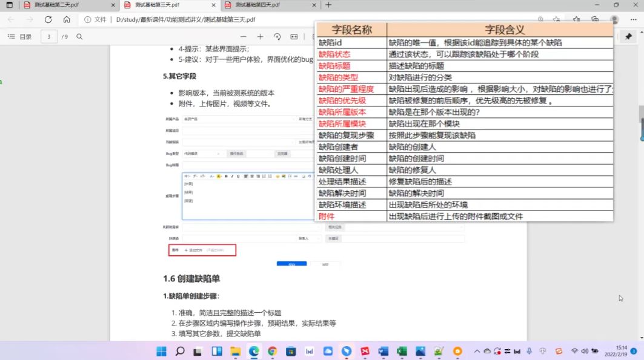Open Chrome from the taskbar
Image resolution: width=644 pixels, height=360 pixels.
point(272,351)
